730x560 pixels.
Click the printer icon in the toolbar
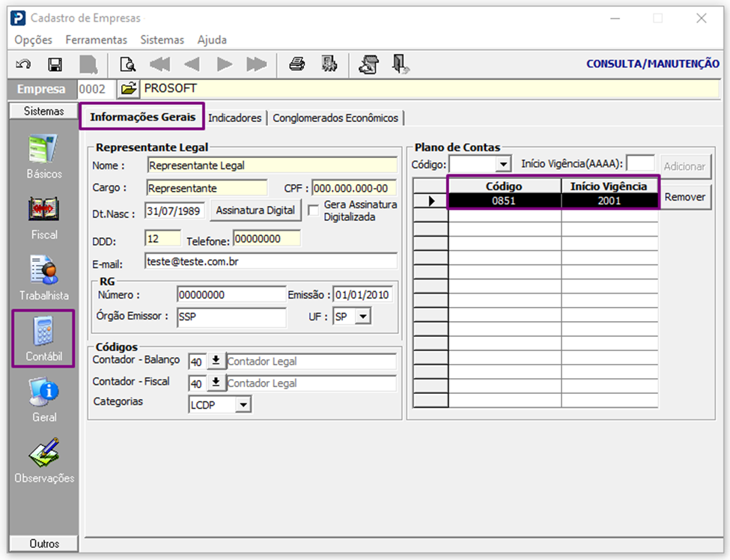point(297,64)
